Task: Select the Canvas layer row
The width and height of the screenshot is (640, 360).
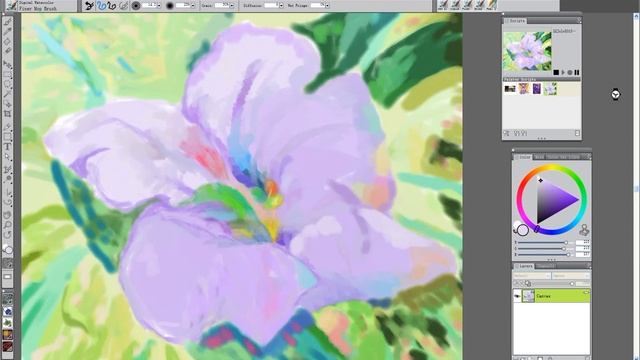Action: pos(551,296)
